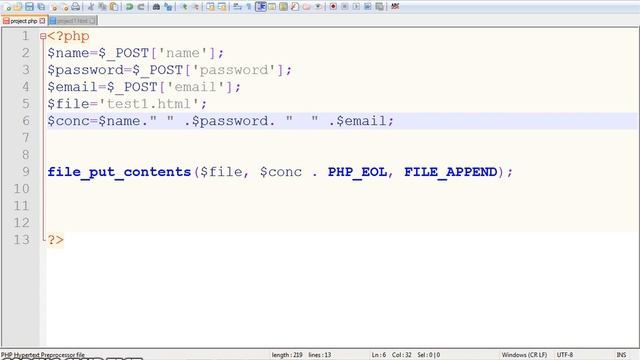The height and width of the screenshot is (360, 640).
Task: Switch to the second inactive document tab
Action: point(73,20)
